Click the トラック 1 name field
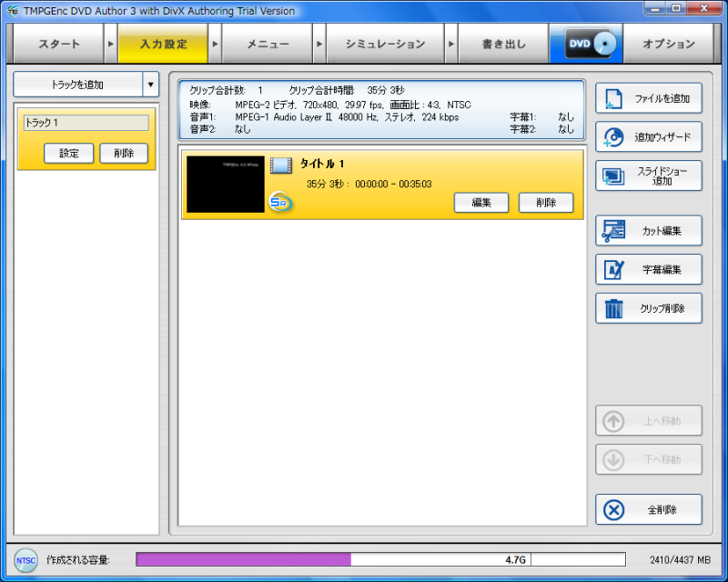This screenshot has height=582, width=728. [x=86, y=123]
